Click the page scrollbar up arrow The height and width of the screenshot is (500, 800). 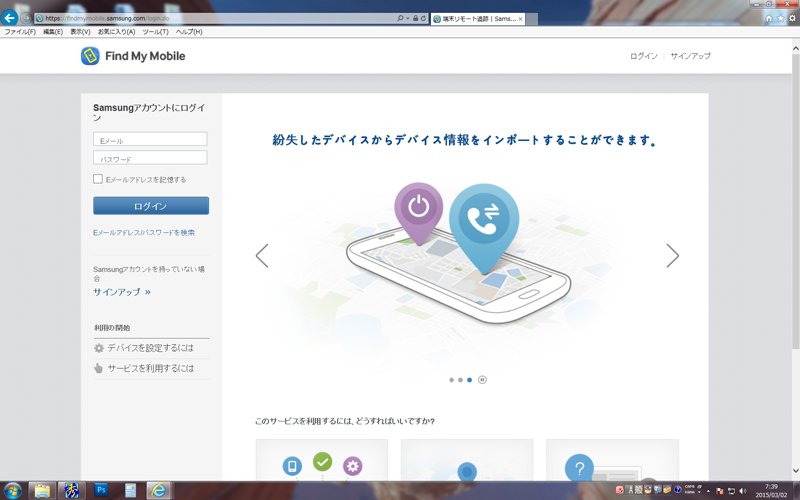coord(795,47)
